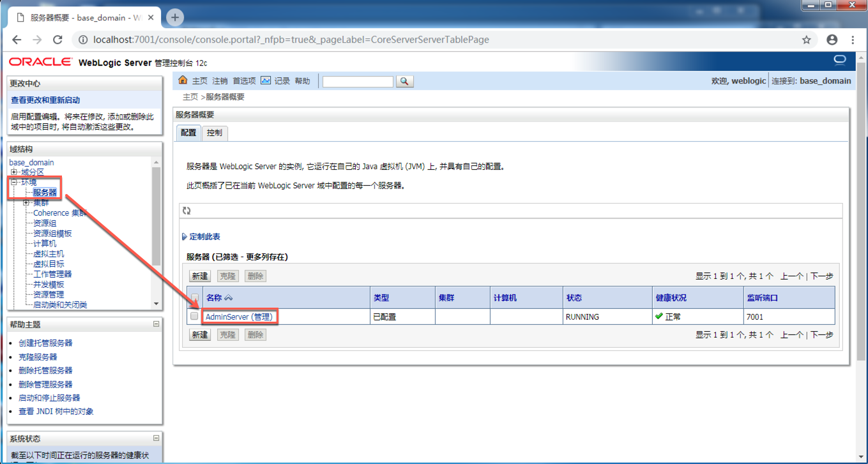Open the AdminServer (管理) link
This screenshot has width=868, height=464.
point(239,317)
